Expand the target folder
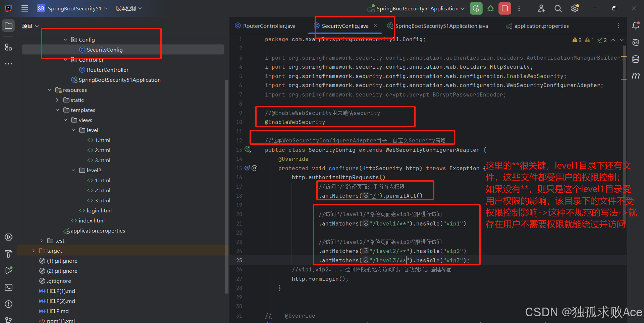644x323 pixels. click(x=33, y=251)
